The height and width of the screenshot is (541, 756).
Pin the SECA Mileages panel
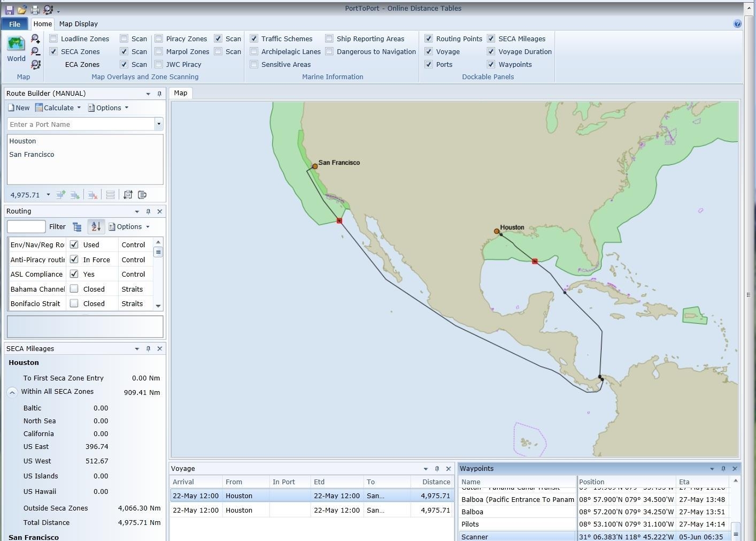[148, 349]
